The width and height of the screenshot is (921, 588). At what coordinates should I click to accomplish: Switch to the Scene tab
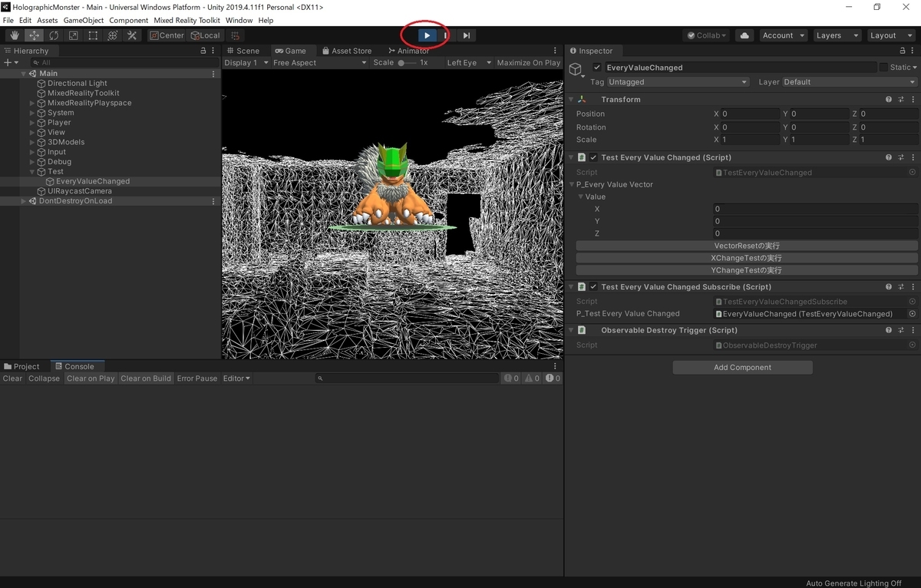tap(243, 51)
